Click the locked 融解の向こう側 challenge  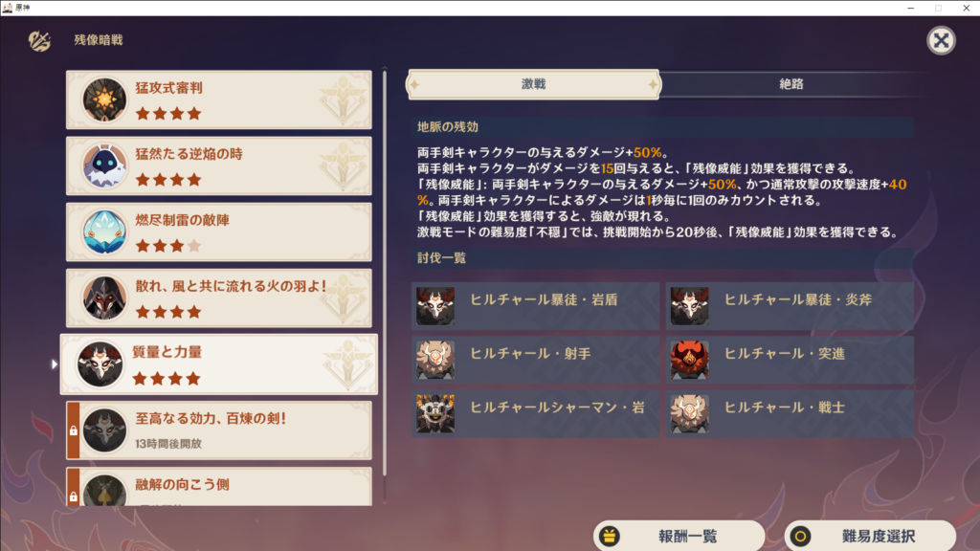point(219,487)
